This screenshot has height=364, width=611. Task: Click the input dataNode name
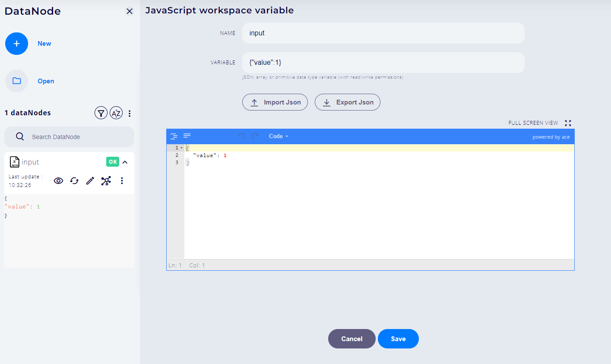pos(30,162)
